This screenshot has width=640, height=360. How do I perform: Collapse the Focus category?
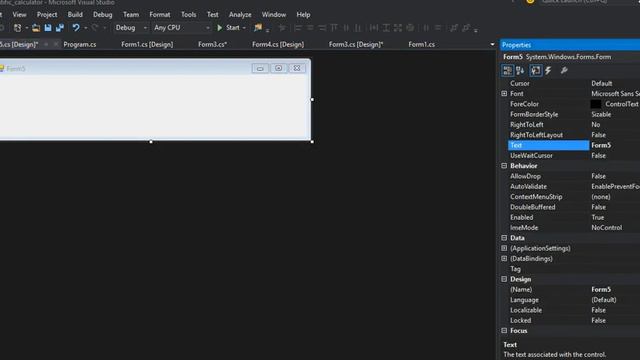(504, 330)
